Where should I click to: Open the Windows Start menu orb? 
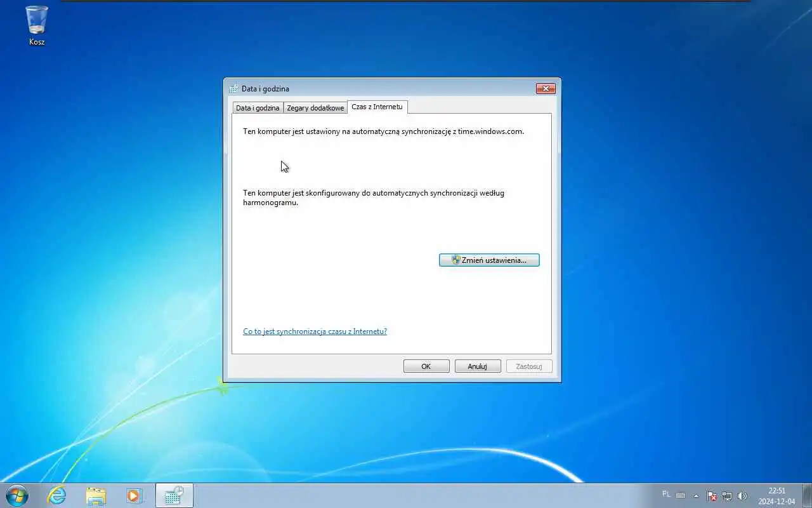(16, 495)
